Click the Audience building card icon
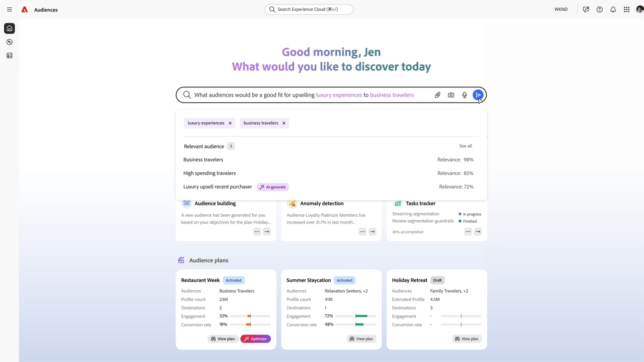Image resolution: width=644 pixels, height=362 pixels. click(186, 203)
